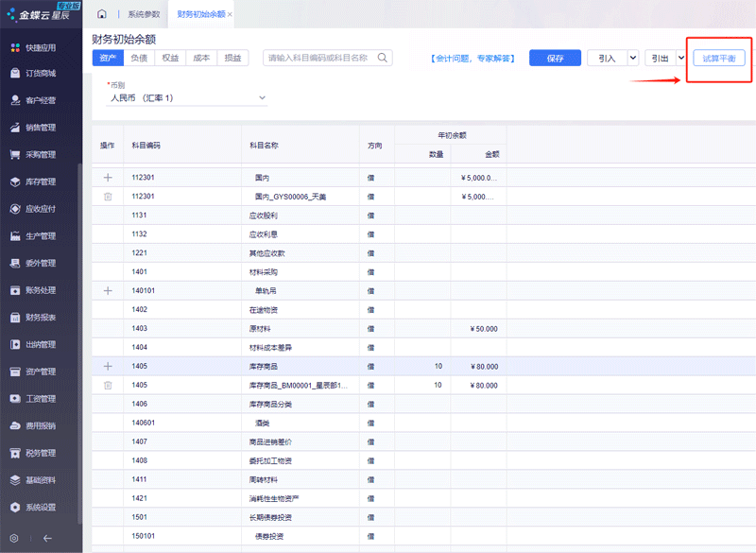
Task: Add a sub-row under 112301 国内
Action: 108,178
